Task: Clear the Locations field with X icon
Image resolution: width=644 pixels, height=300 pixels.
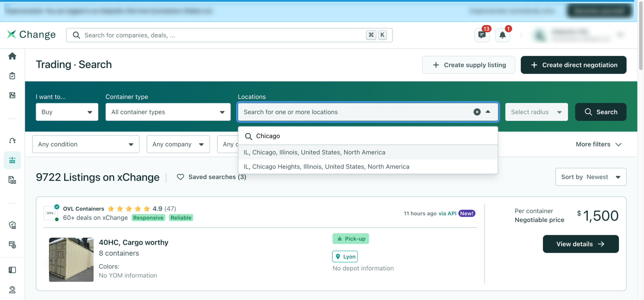Action: [x=477, y=112]
